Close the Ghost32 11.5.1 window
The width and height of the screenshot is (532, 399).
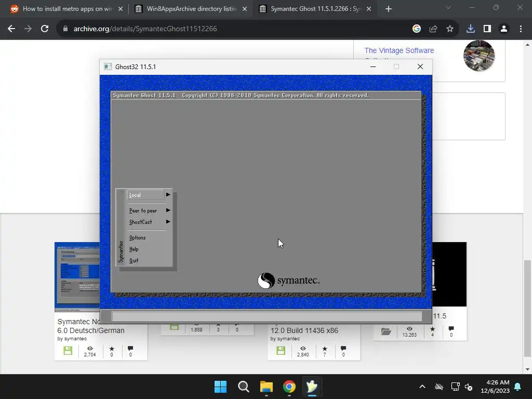pyautogui.click(x=420, y=66)
